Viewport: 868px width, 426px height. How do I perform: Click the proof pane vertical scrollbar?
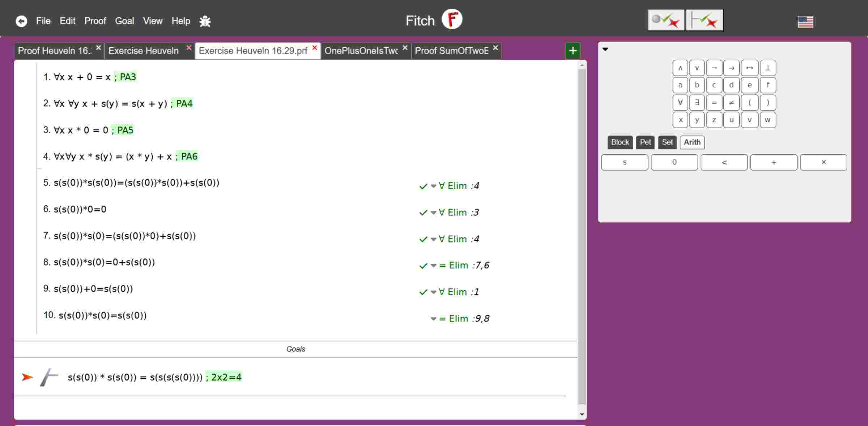click(x=582, y=235)
